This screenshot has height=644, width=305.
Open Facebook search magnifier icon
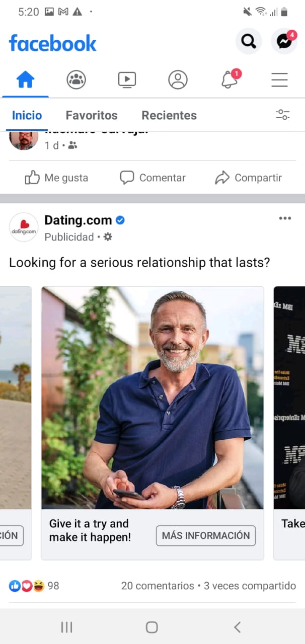tap(249, 41)
